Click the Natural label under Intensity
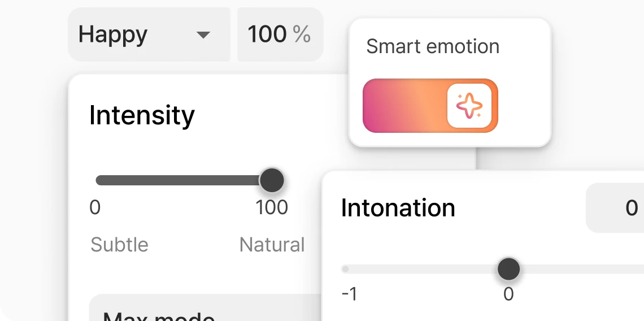The image size is (644, 321). (272, 245)
